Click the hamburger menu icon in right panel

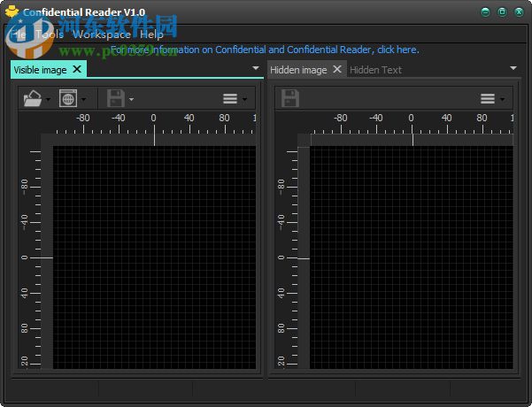[x=487, y=99]
